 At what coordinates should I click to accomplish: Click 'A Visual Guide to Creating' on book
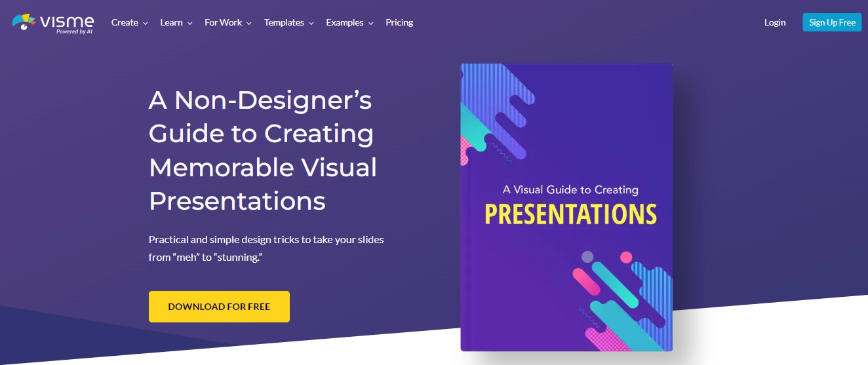pos(570,189)
